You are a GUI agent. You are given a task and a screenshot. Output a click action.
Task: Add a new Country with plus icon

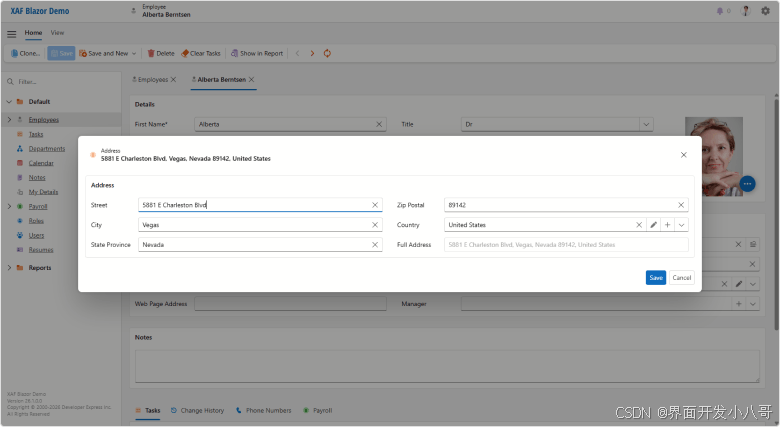(668, 225)
